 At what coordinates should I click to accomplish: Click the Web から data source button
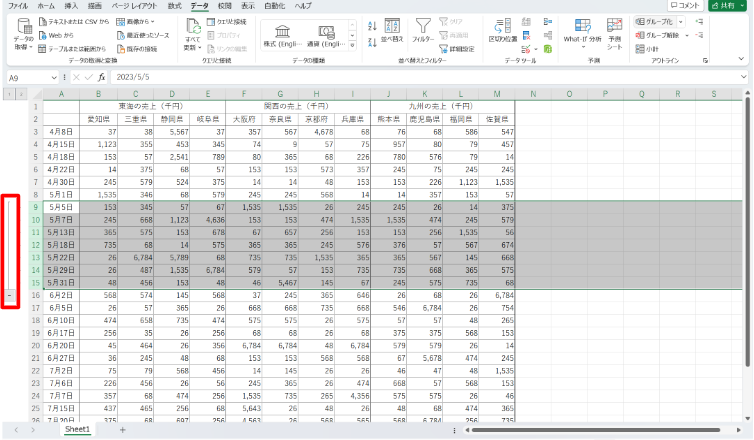[56, 35]
